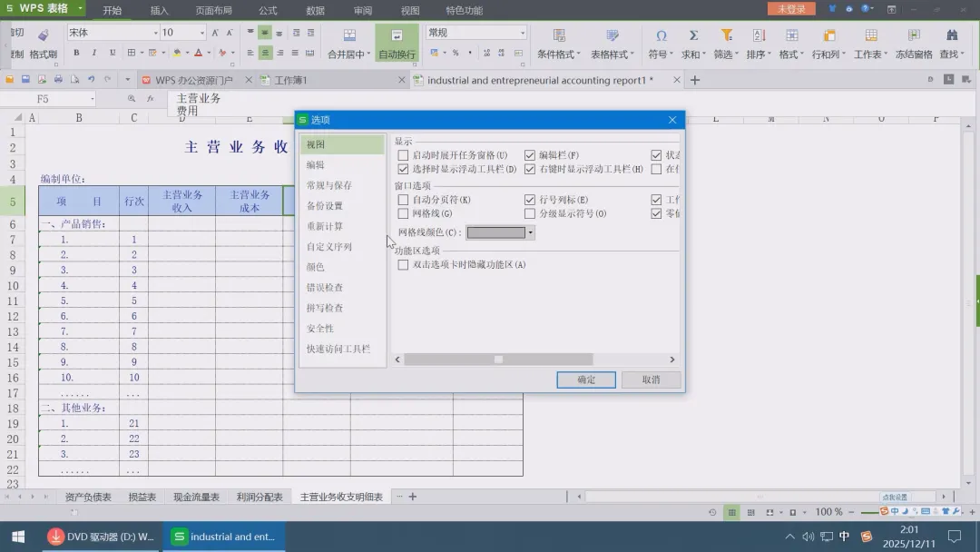Image resolution: width=980 pixels, height=552 pixels.
Task: Click the A-Z Sort icon
Action: 759,35
